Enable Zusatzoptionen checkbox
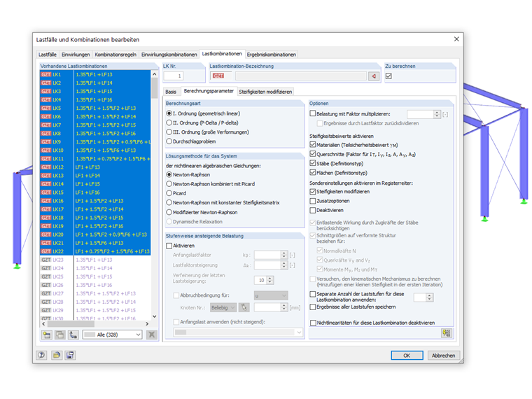 [313, 201]
